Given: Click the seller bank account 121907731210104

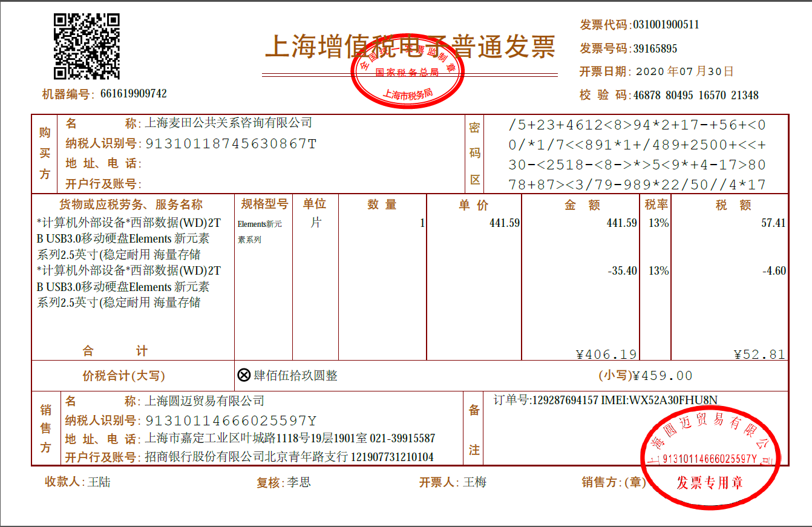Looking at the screenshot, I should [392, 457].
